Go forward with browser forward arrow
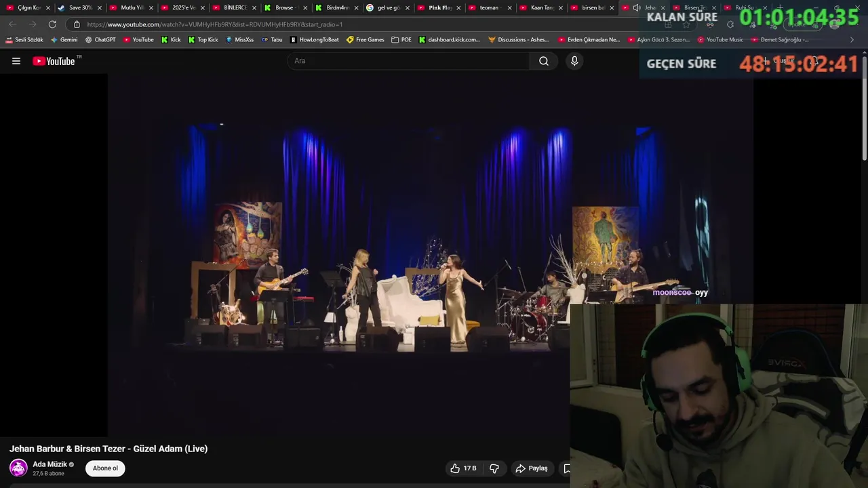Image resolution: width=868 pixels, height=488 pixels. 32,24
